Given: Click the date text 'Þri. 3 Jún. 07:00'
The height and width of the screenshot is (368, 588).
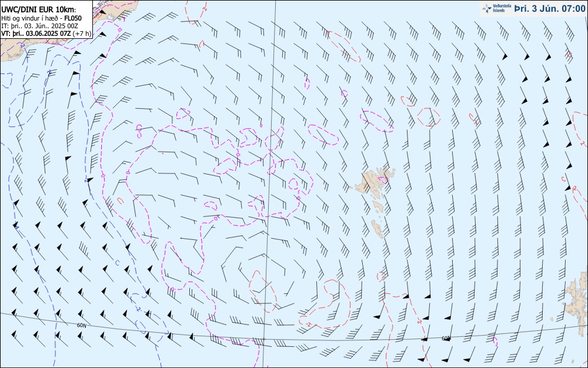Looking at the screenshot, I should point(549,8).
